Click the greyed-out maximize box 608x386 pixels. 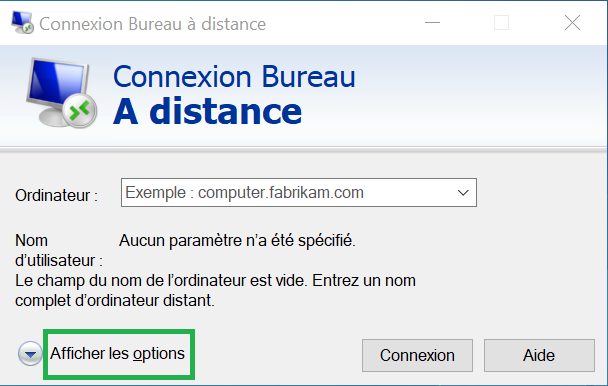point(501,23)
